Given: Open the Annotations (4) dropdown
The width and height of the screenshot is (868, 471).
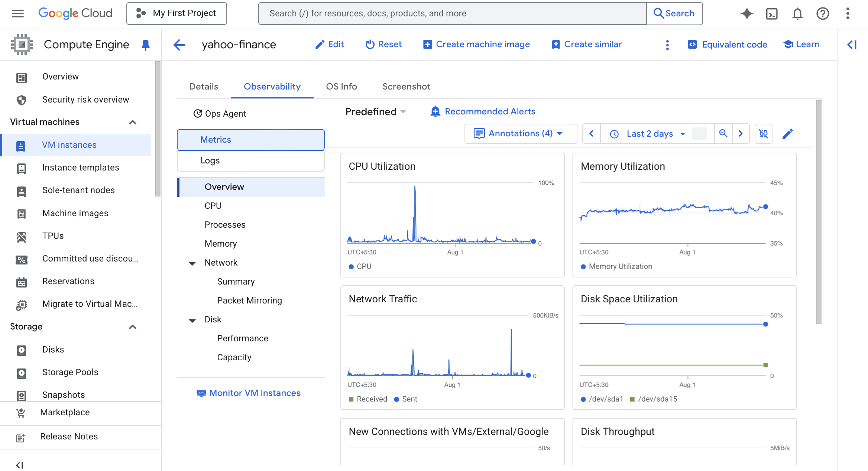Looking at the screenshot, I should pos(520,134).
